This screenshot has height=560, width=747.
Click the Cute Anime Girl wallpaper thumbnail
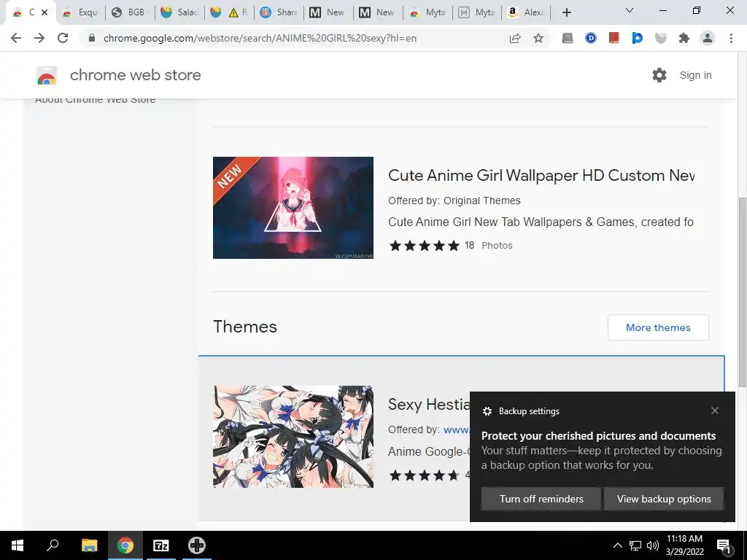point(293,208)
